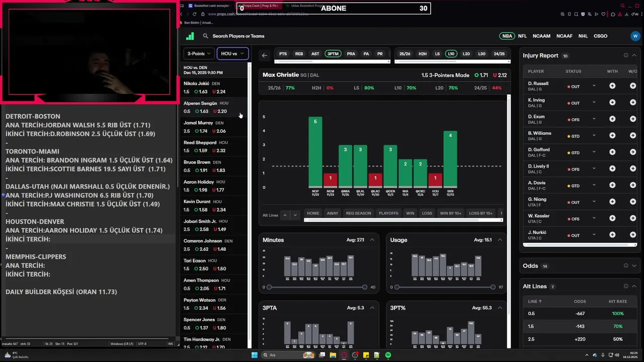
Task: Click Search Players or Teams field
Action: coord(238,36)
